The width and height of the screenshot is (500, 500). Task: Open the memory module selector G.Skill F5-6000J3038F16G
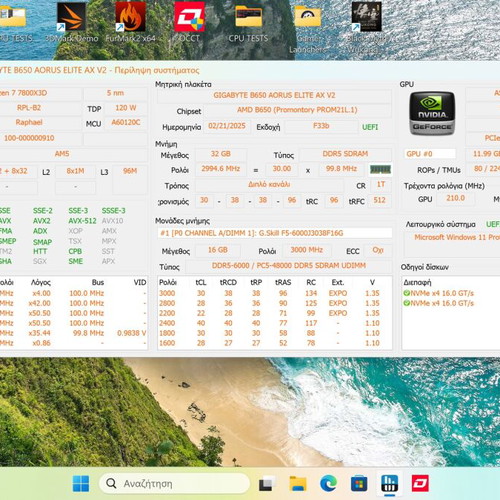[x=274, y=233]
